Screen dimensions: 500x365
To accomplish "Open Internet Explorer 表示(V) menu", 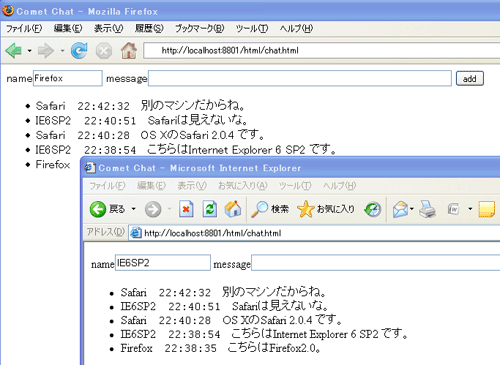I will pyautogui.click(x=192, y=186).
